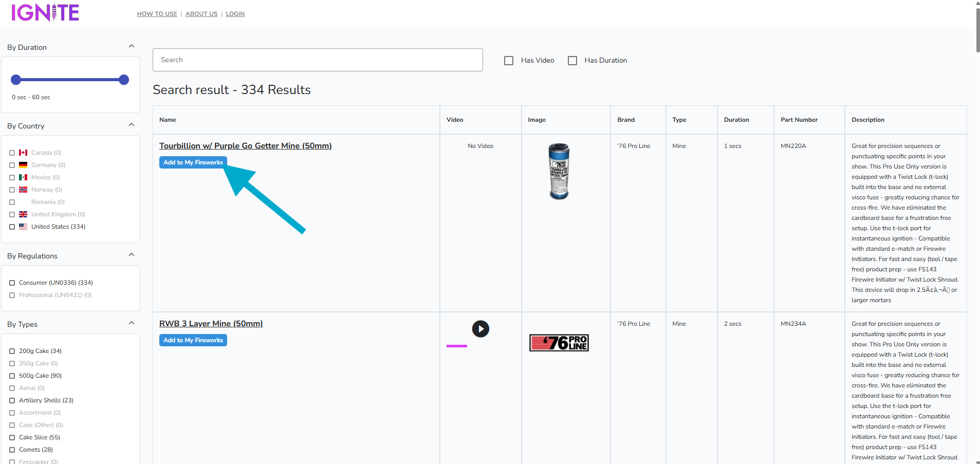Image resolution: width=980 pixels, height=464 pixels.
Task: Click the Tourbillion mine product image
Action: 559,172
